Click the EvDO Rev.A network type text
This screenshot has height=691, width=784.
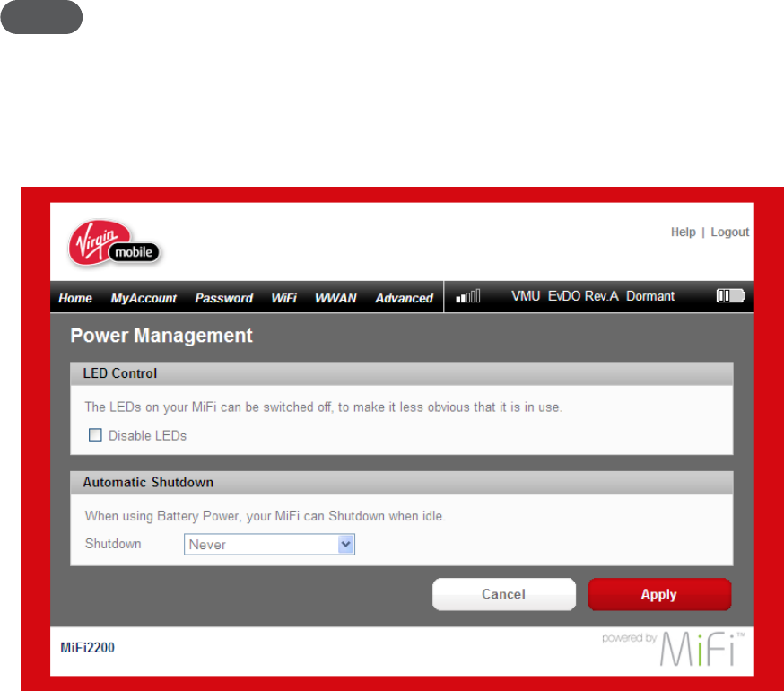point(583,296)
